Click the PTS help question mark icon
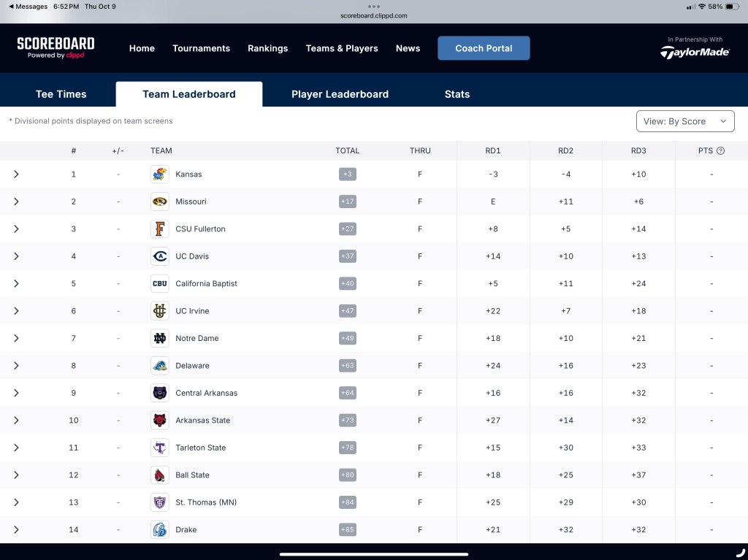This screenshot has height=560, width=748. (720, 151)
